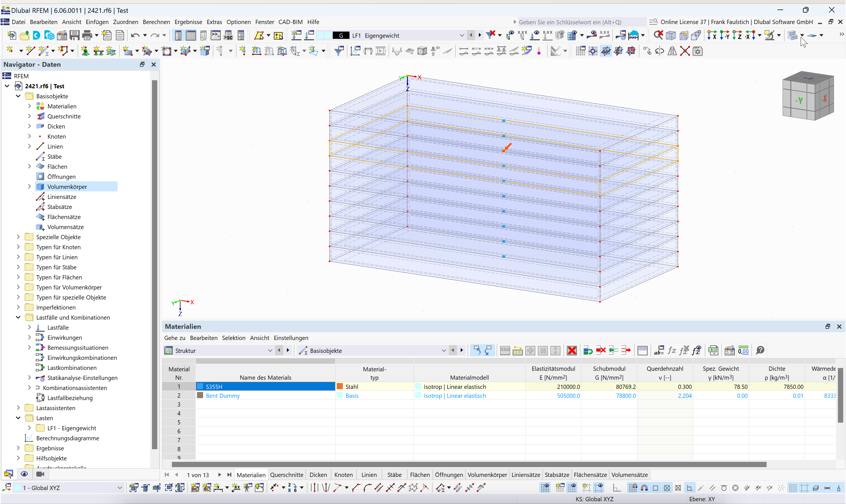Open the Berechnen menu
The width and height of the screenshot is (846, 504).
point(156,22)
